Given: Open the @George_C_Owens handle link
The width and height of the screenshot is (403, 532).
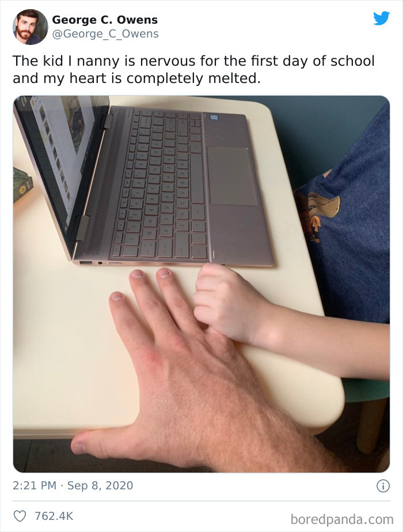Looking at the screenshot, I should [105, 34].
